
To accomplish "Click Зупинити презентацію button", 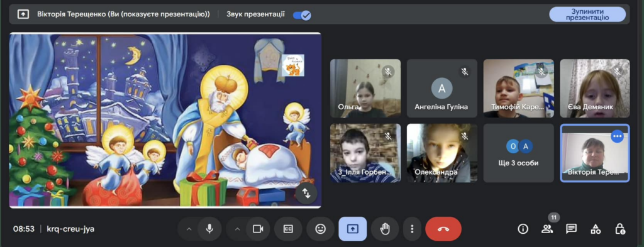I will tap(587, 14).
